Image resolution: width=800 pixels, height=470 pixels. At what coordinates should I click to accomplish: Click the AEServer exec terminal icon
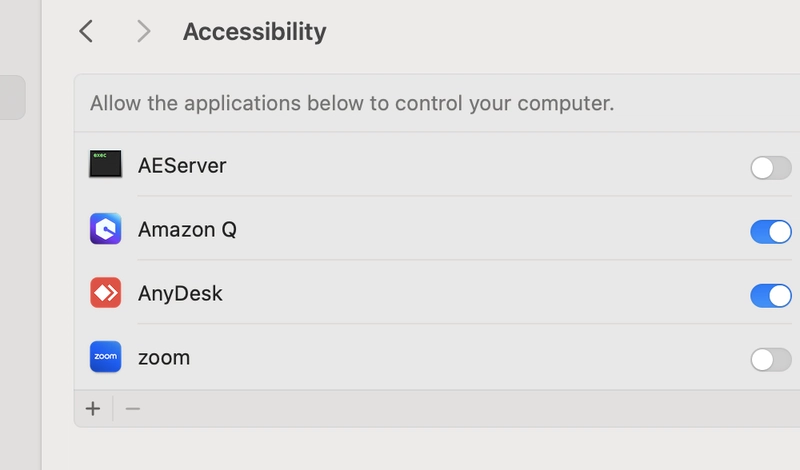(106, 164)
